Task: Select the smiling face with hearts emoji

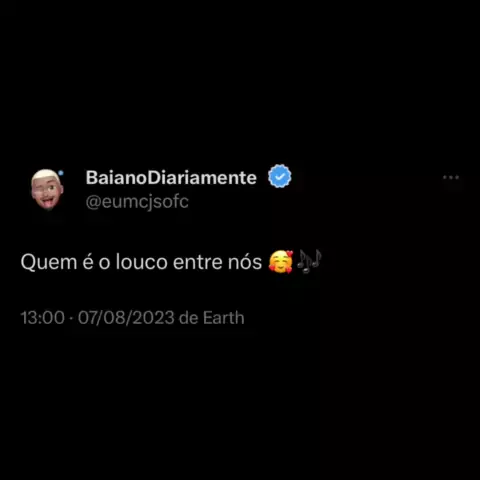Action: (281, 262)
